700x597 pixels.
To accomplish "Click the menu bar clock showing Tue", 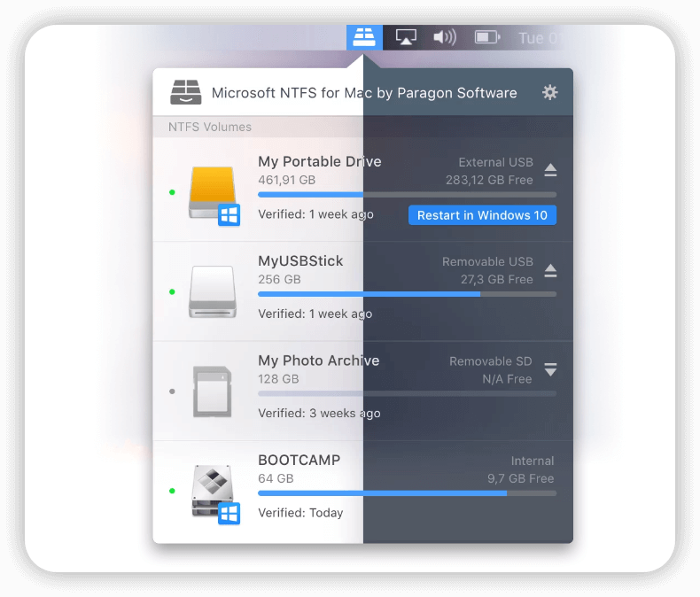I will 538,38.
